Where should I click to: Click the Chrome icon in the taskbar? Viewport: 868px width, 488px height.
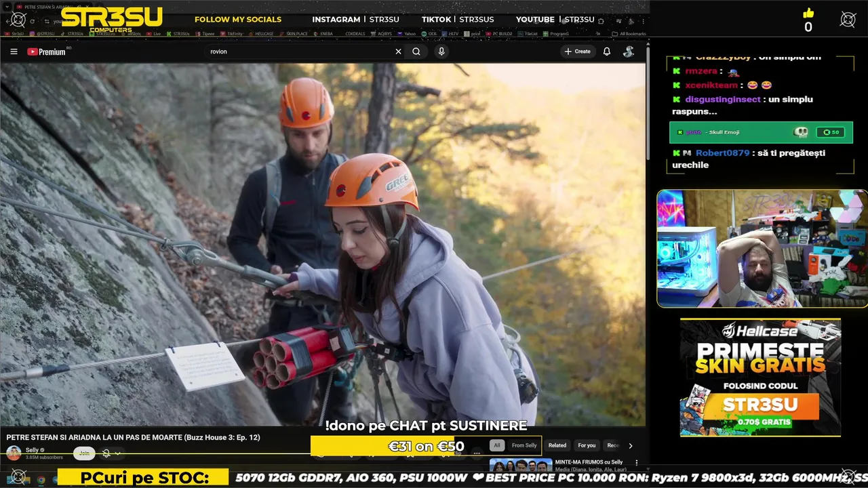tap(41, 480)
